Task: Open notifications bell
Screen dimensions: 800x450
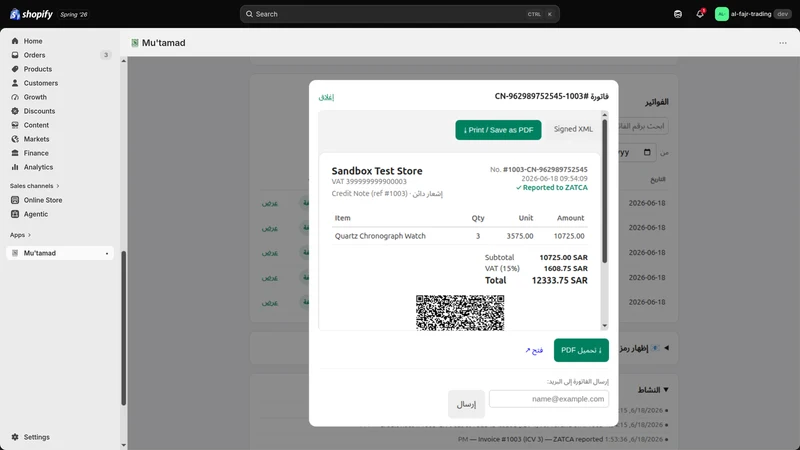Action: point(700,14)
